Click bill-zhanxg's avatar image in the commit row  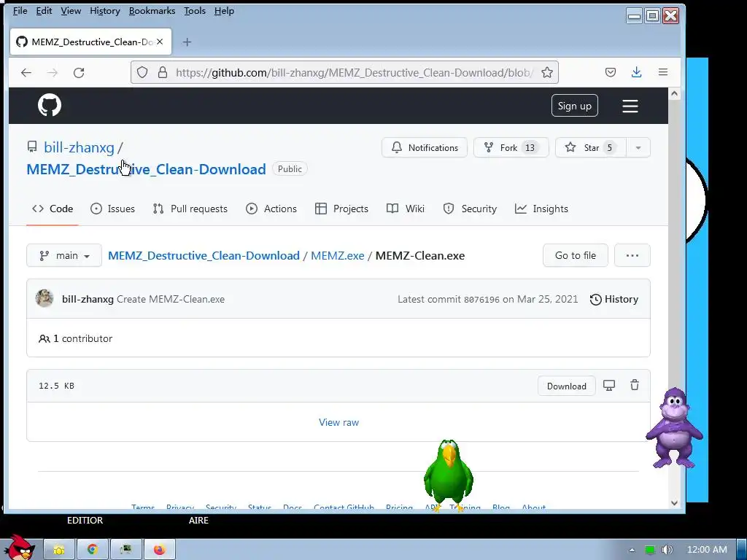tap(44, 298)
